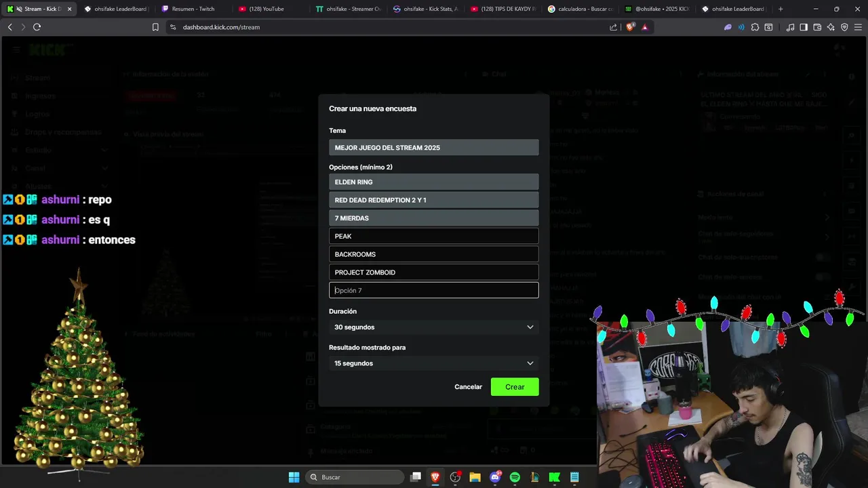Open a new browser tab with the plus button
Viewport: 868px width, 488px height.
(781, 9)
